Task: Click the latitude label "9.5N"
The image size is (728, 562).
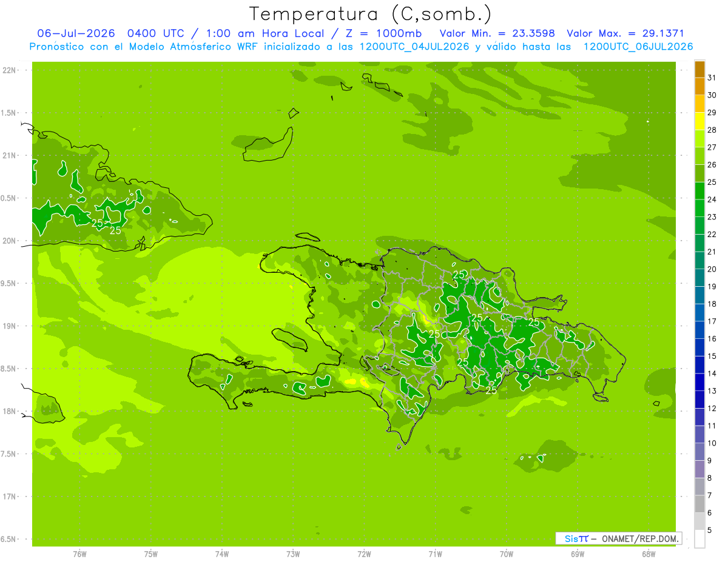Action: click(9, 283)
